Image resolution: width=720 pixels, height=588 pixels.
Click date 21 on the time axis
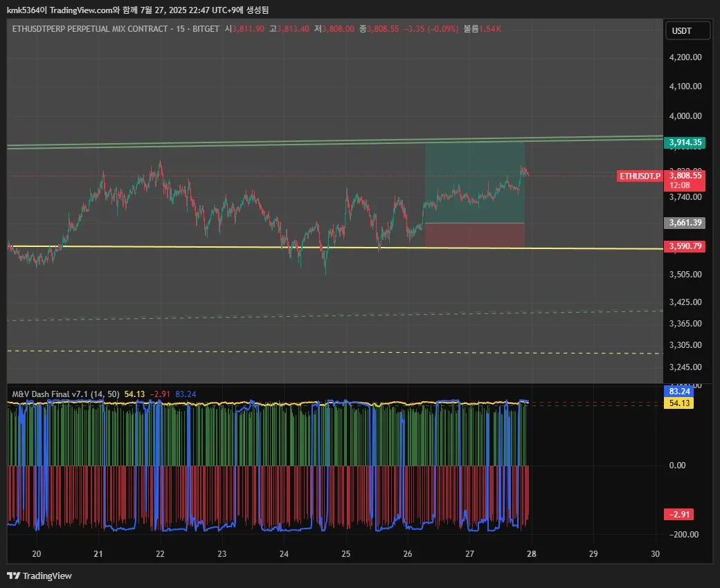point(98,554)
